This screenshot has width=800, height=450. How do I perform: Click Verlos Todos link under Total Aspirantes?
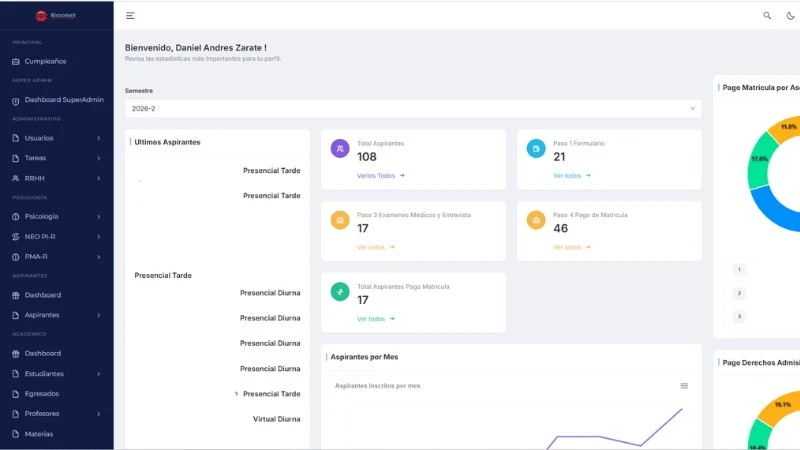pos(380,175)
